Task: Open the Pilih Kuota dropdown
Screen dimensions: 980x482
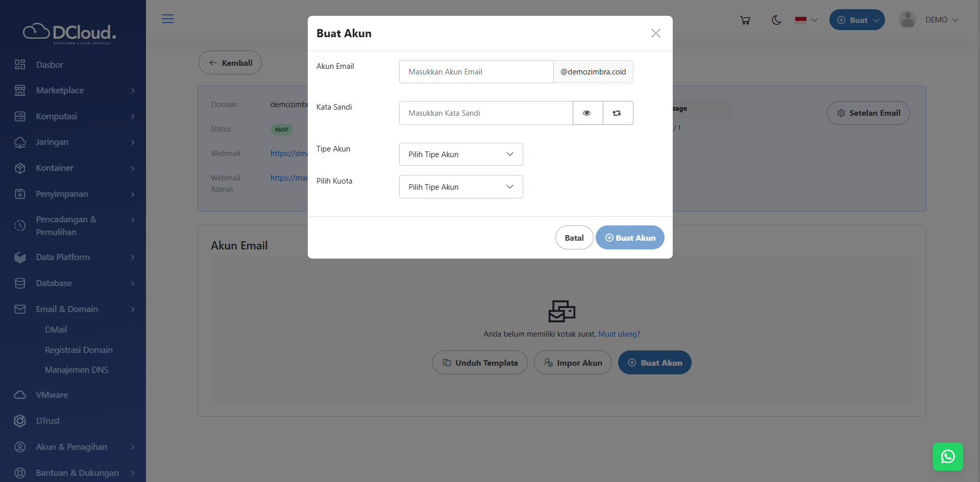Action: [x=460, y=187]
